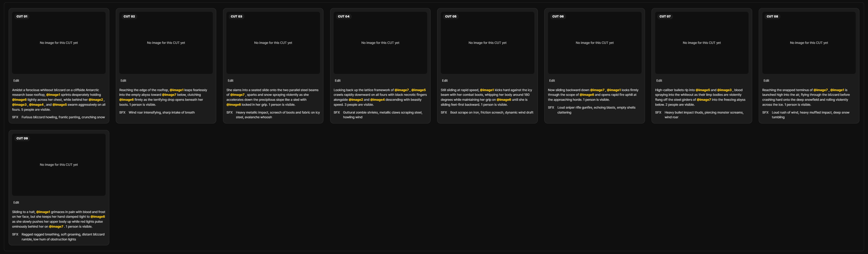This screenshot has height=254, width=868.
Task: Open the CUT 03 image placeholder
Action: tap(273, 43)
